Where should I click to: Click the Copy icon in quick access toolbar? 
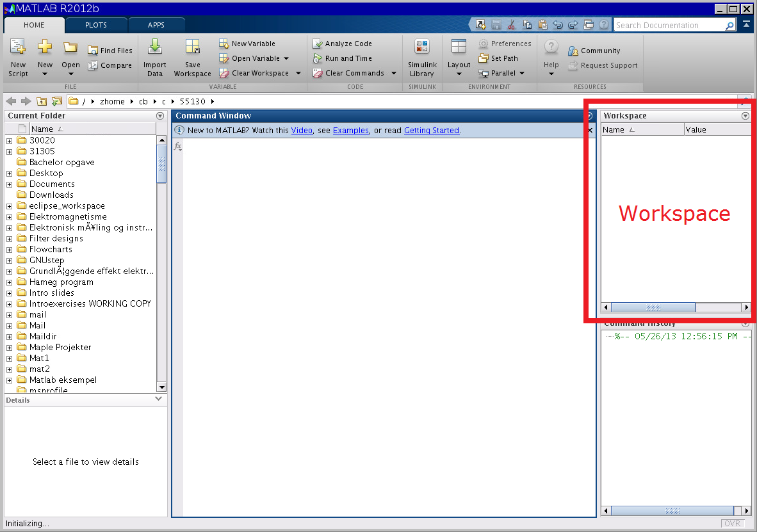tap(527, 24)
